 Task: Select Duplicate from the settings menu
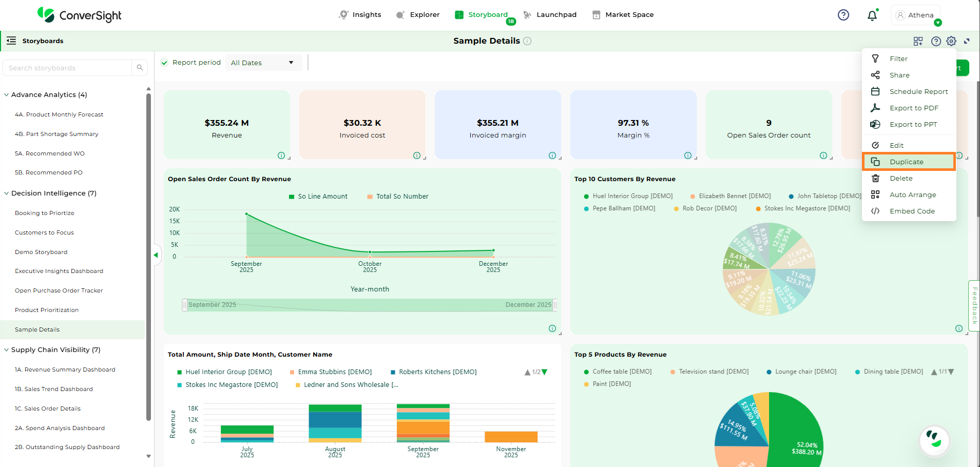[x=907, y=162]
